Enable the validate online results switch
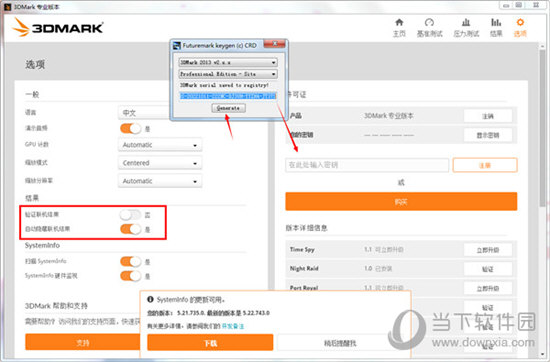The height and width of the screenshot is (362, 550). click(x=130, y=215)
